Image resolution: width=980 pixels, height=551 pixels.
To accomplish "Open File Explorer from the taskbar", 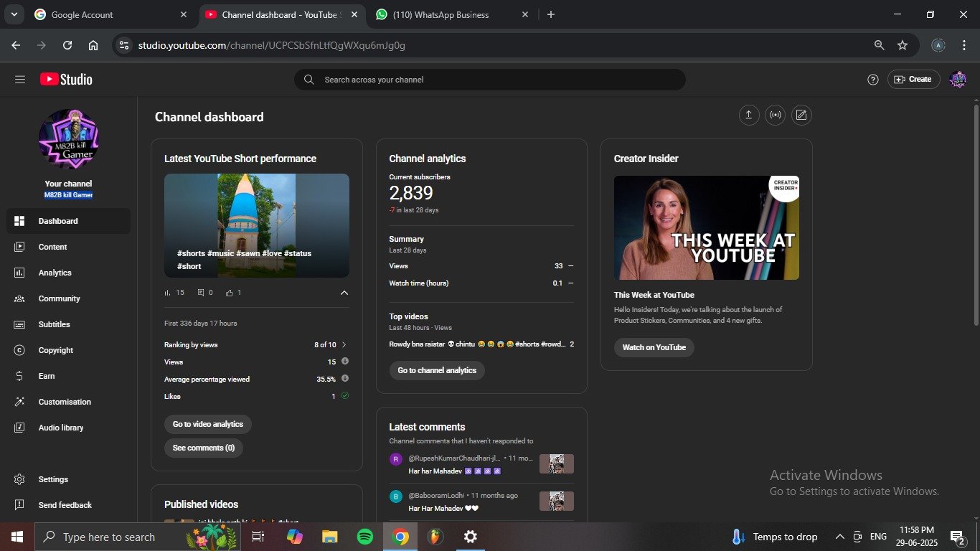I will 330,537.
